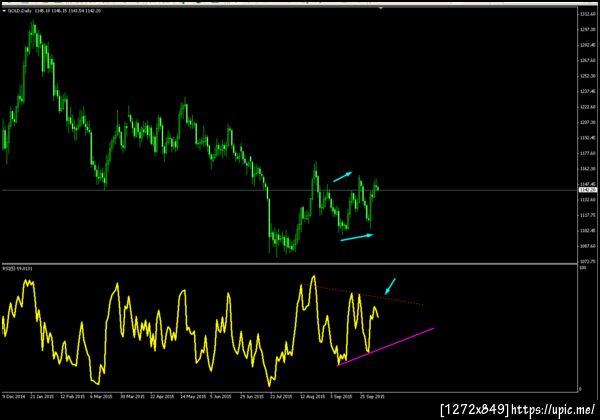Click the 3 Sep 2015 date label
600x420 pixels.
pyautogui.click(x=341, y=397)
